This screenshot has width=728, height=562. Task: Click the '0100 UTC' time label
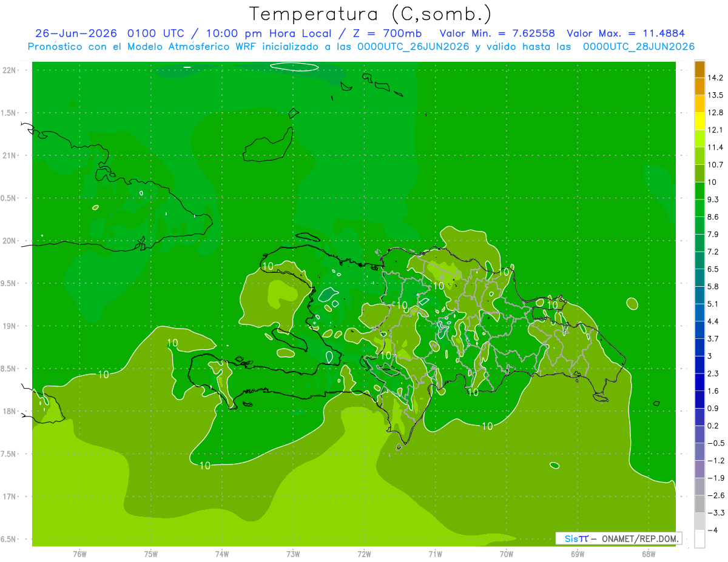(x=157, y=33)
